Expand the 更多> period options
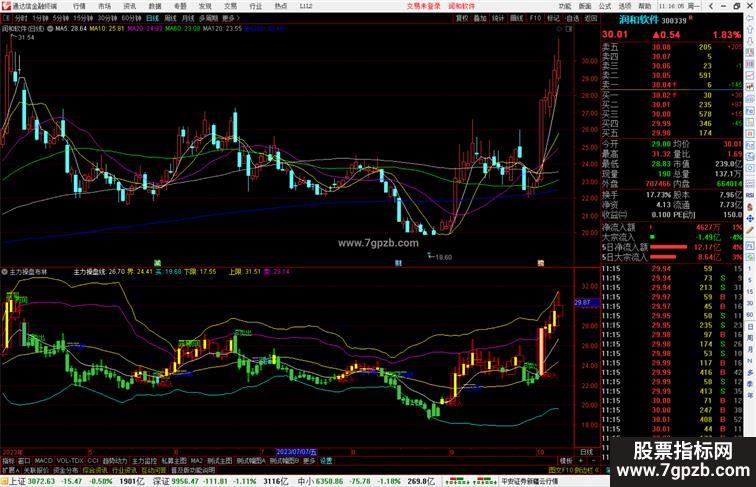 [230, 18]
